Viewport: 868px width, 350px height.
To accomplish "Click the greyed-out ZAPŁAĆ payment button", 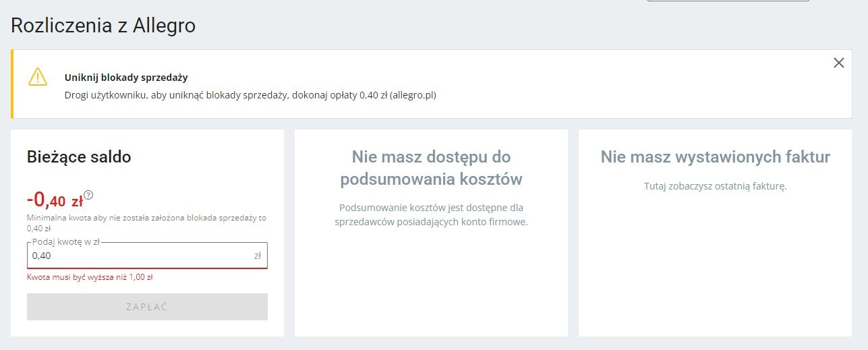I will tap(147, 307).
